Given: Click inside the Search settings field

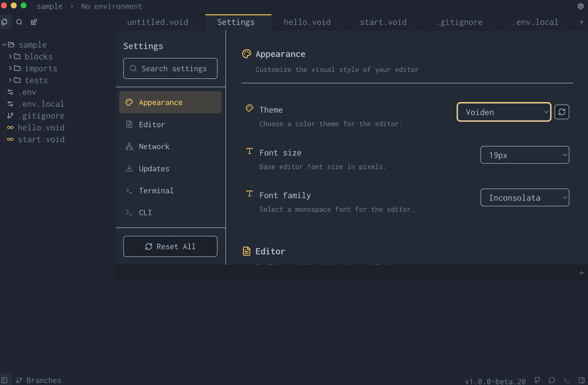Looking at the screenshot, I should coord(170,68).
